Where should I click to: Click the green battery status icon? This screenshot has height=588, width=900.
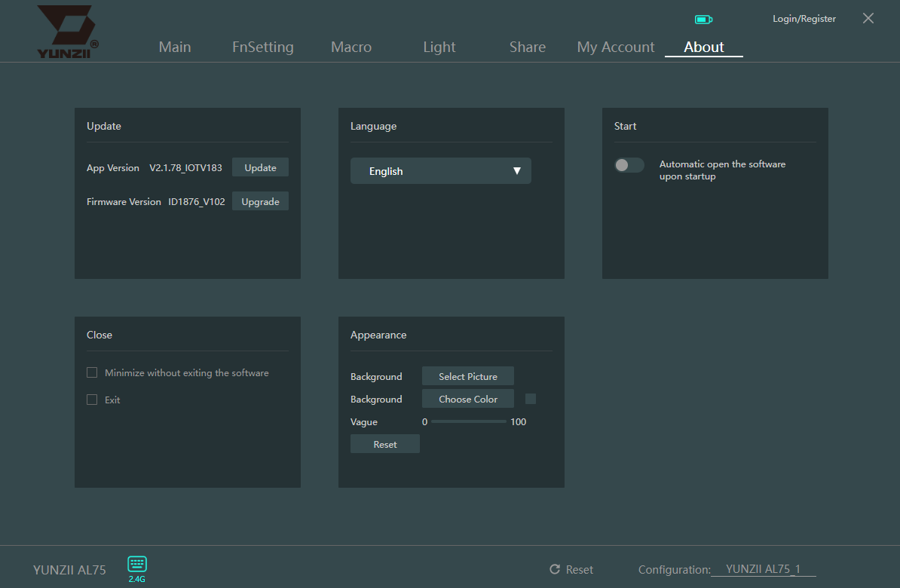tap(703, 19)
